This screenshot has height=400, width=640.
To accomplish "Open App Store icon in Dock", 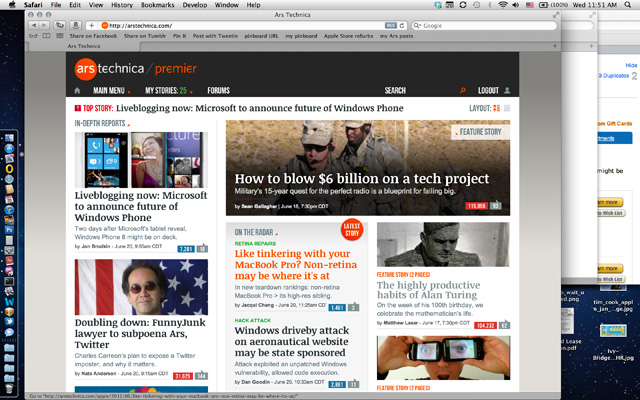I will pos(9,148).
